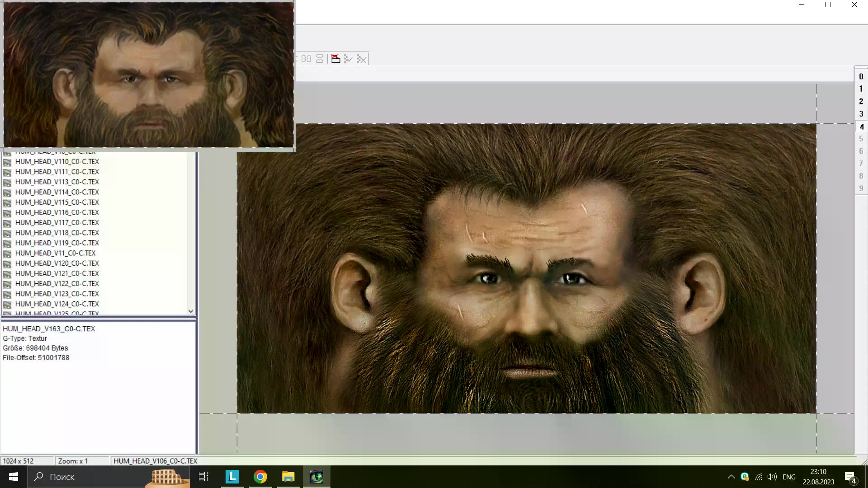Select HUM_HEAD_V124_C0-C.TEX in file list
This screenshot has width=868, height=488.
57,304
